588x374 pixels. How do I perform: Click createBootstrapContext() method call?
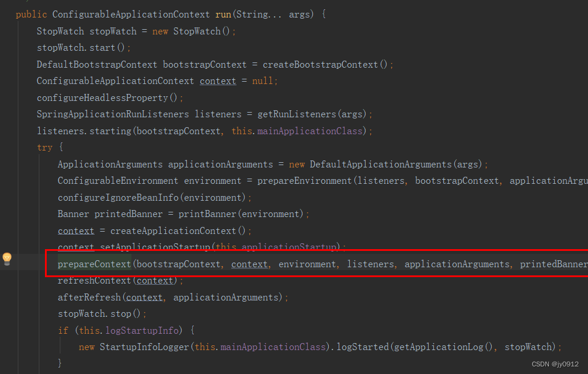click(325, 64)
